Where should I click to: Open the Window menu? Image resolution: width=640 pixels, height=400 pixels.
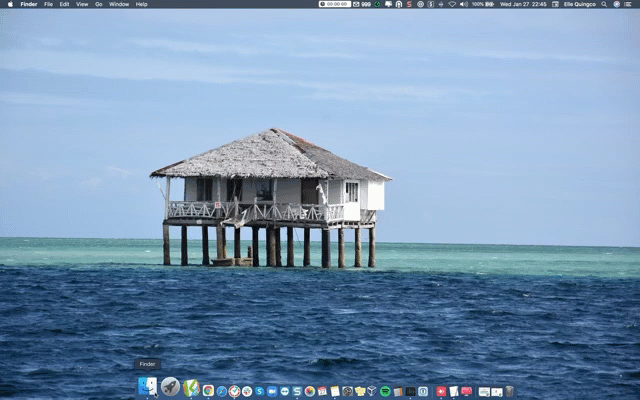click(x=119, y=4)
